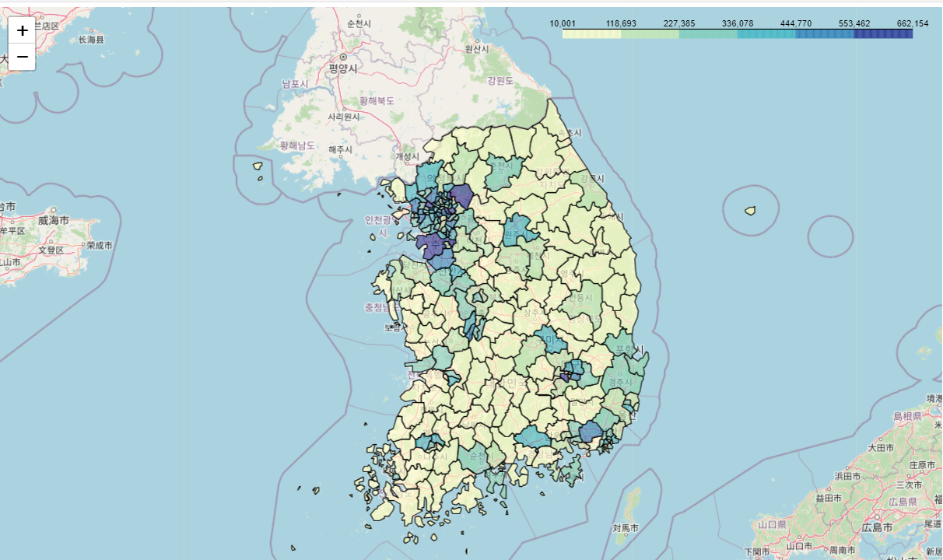Viewport: 943px width, 560px height.
Task: Click the 島根県 prefecture label
Action: pyautogui.click(x=907, y=416)
